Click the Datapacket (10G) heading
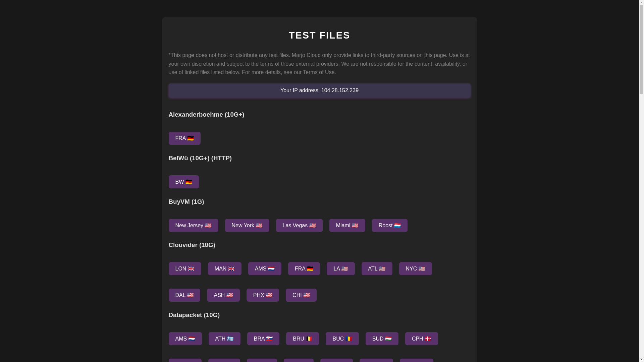This screenshot has height=362, width=644. (194, 315)
